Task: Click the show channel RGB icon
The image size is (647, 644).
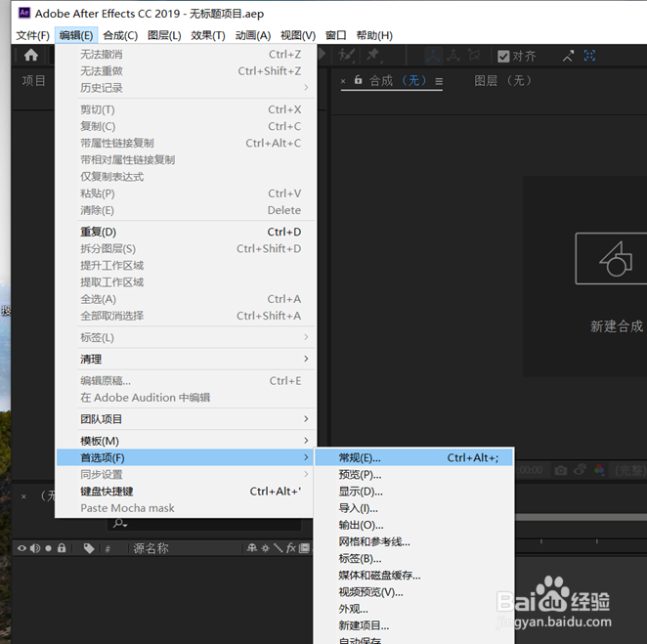Action: 599,469
